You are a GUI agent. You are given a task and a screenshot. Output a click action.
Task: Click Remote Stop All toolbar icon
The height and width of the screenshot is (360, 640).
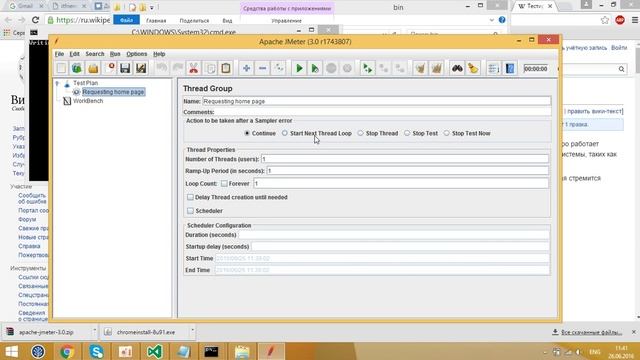tap(384, 68)
